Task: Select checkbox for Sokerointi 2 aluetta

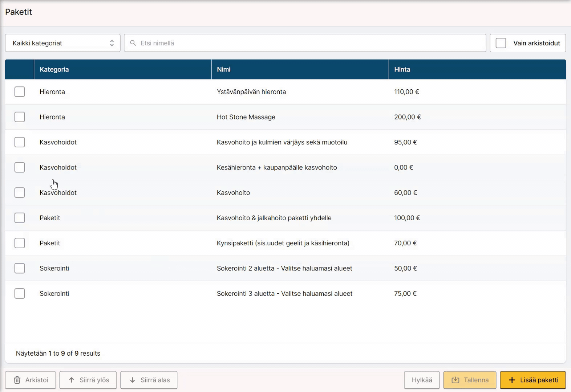Action: tap(20, 268)
